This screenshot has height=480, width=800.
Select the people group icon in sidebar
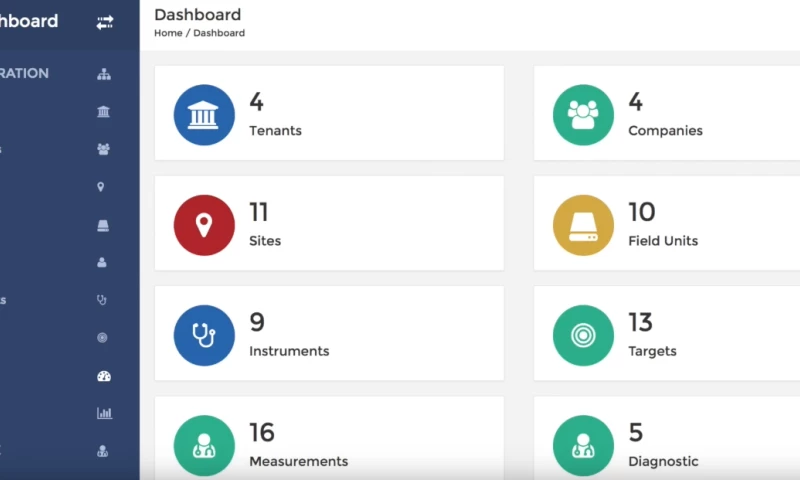103,149
